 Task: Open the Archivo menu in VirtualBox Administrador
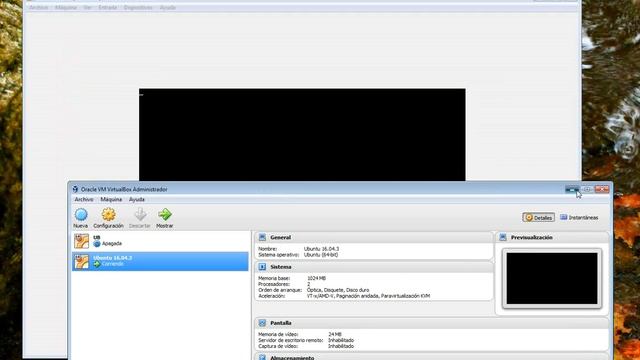tap(84, 200)
